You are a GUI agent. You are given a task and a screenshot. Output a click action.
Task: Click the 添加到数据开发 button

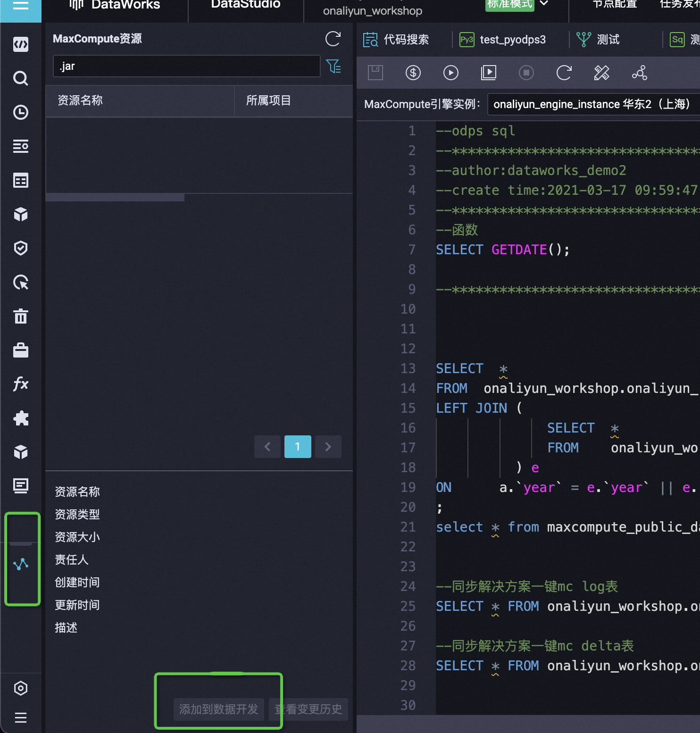[x=219, y=709]
